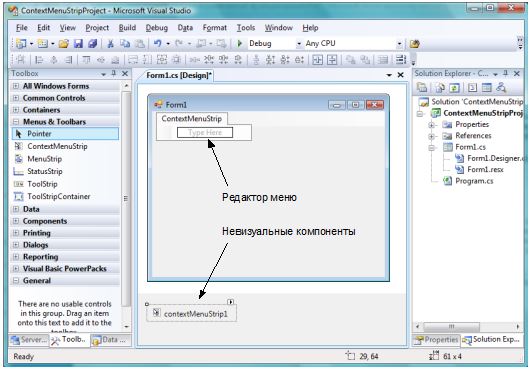Image resolution: width=530 pixels, height=369 pixels.
Task: Collapse the Form1.cs node in Solution Explorer
Action: coord(431,148)
